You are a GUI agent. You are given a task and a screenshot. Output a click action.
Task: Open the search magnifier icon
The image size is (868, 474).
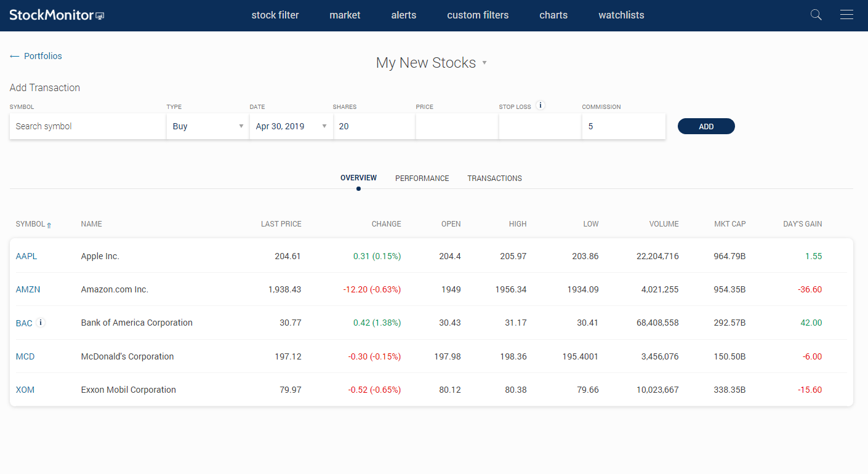(816, 15)
